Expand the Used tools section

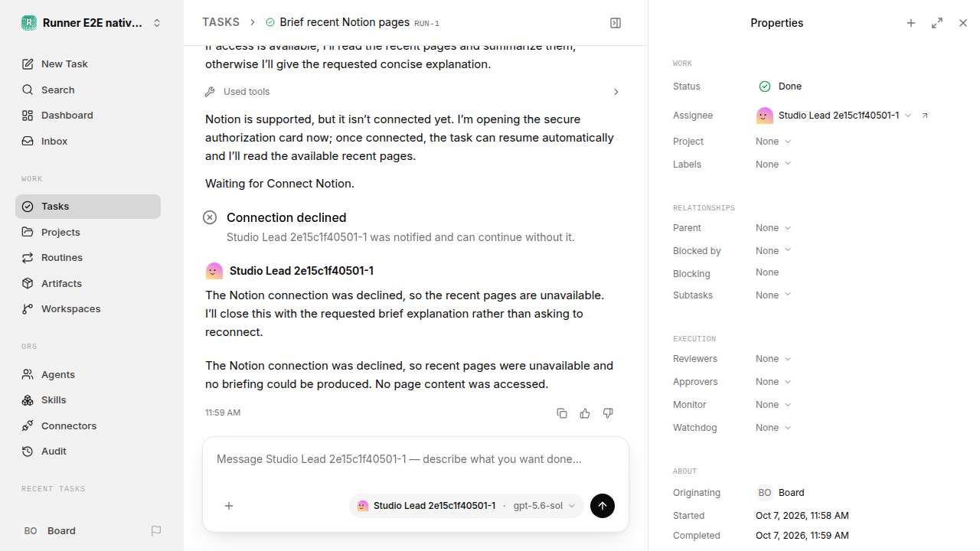tap(413, 92)
